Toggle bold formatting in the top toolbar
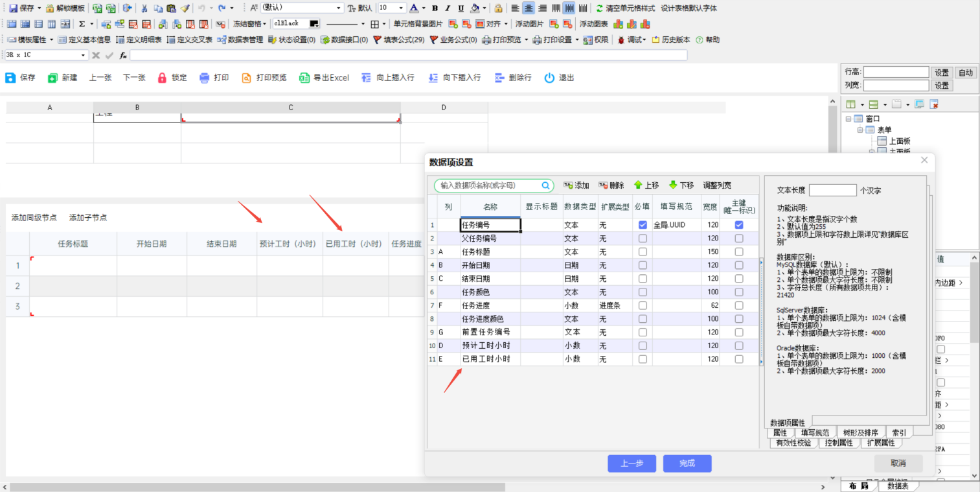Screen dimensions: 980x492 pos(435,8)
